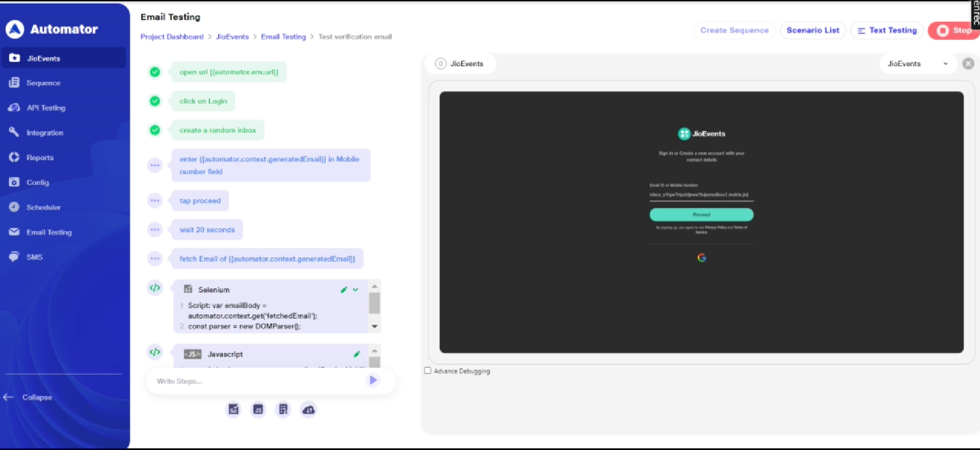Image resolution: width=980 pixels, height=450 pixels.
Task: Click the Email Testing envelope icon
Action: click(x=14, y=232)
